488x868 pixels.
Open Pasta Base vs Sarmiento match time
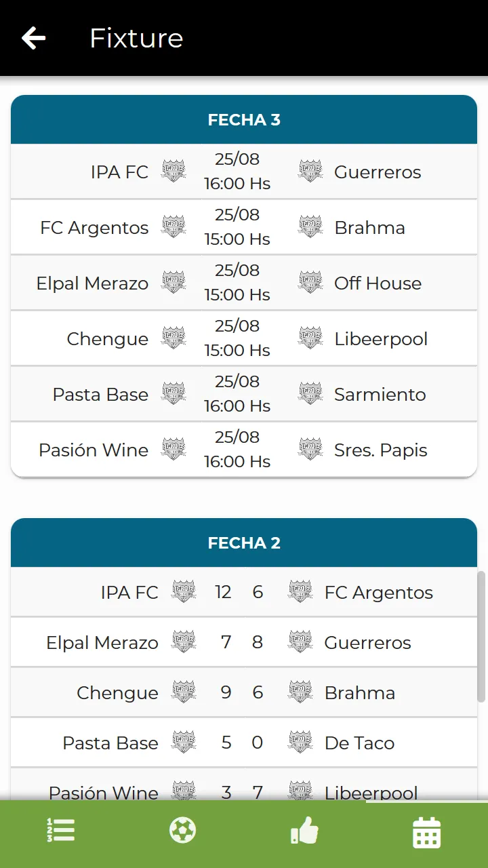[237, 394]
